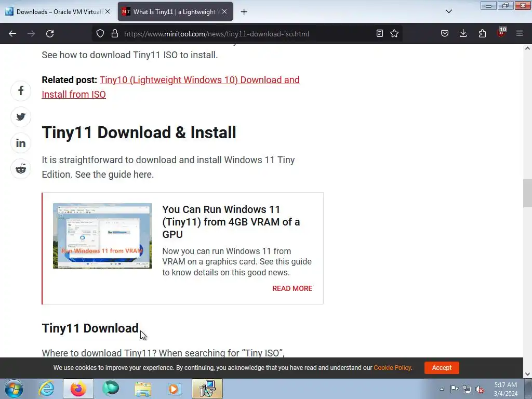Viewport: 532px width, 399px height.
Task: Open the 4GB VRAM of a GPU article title
Action: [x=231, y=222]
